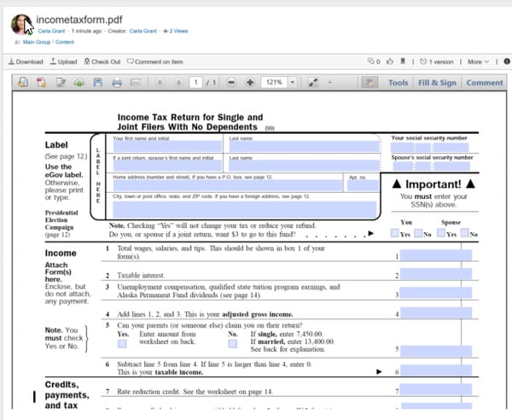
Task: Check the 'You' Yes checkbox for election fund
Action: (x=395, y=233)
